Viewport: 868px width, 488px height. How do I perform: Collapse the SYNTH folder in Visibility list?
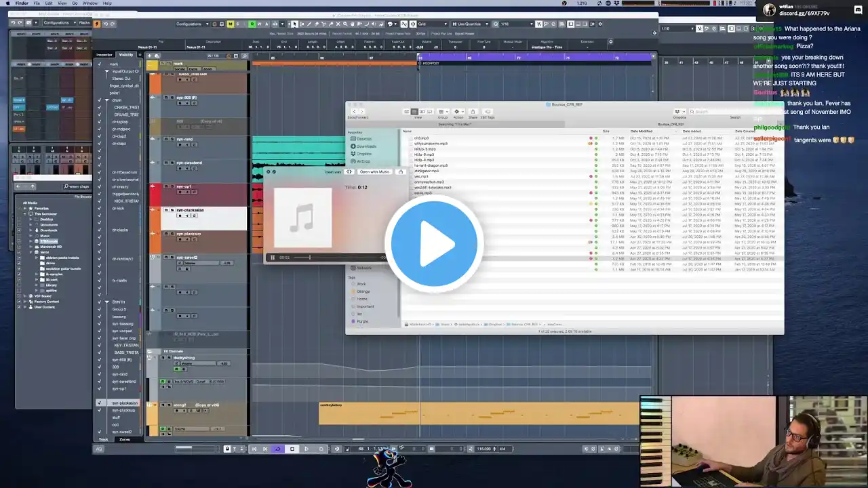pos(106,302)
